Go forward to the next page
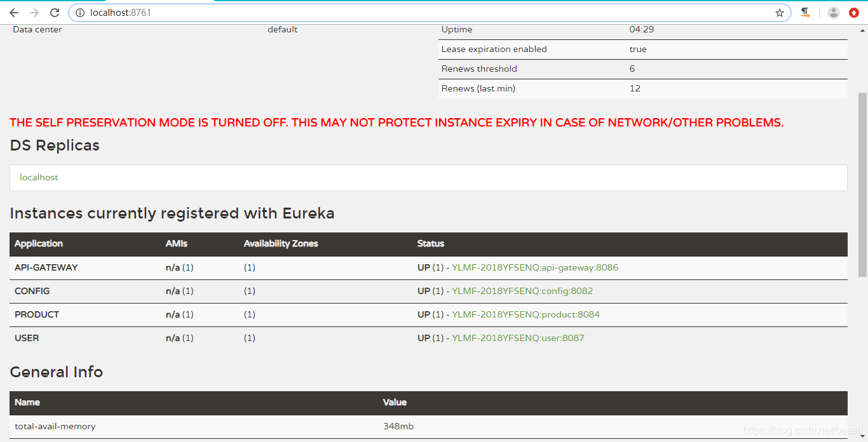The image size is (868, 442). click(x=34, y=13)
